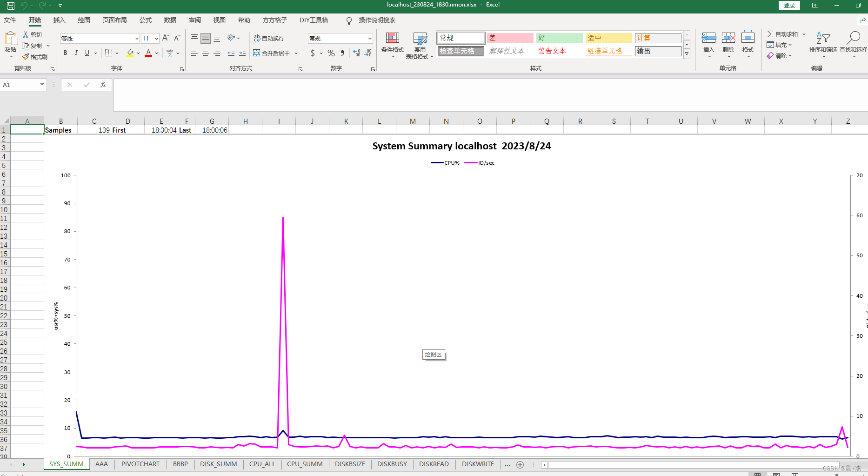This screenshot has height=476, width=868.
Task: Click the Format Painter brush icon
Action: [26, 57]
